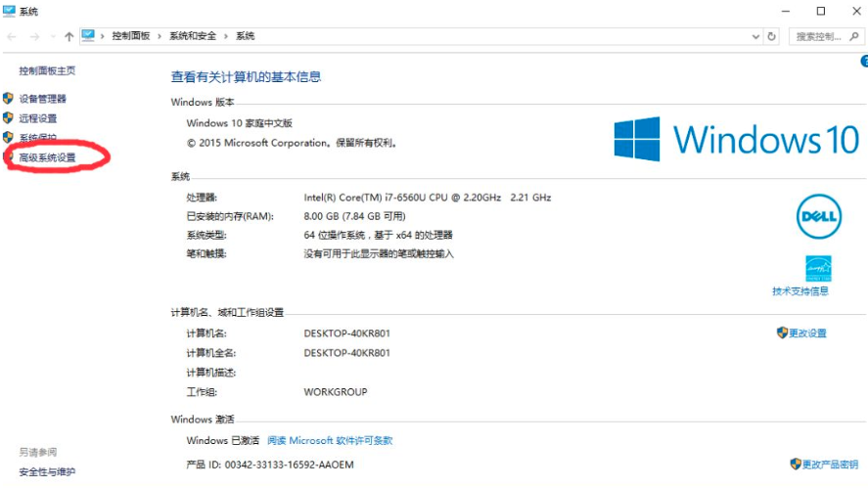Select Windows 10 家庭中文版 text
Viewport: 868px width, 488px height.
(239, 123)
